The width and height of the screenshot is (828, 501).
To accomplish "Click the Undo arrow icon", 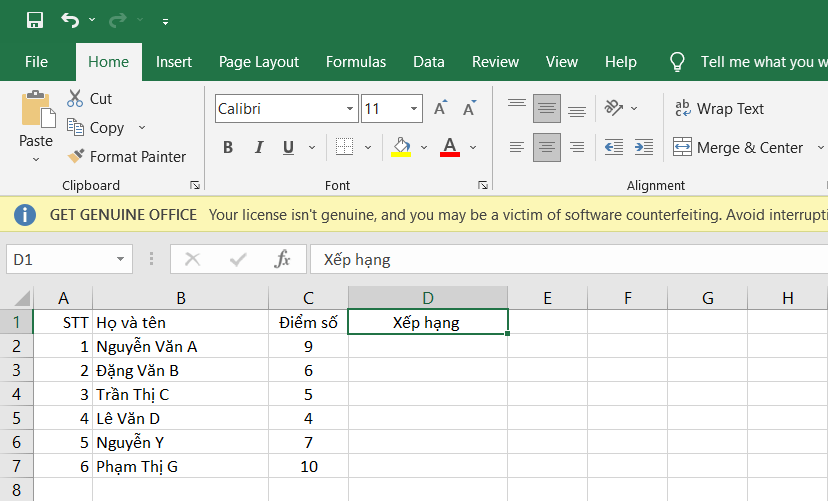I will point(70,20).
